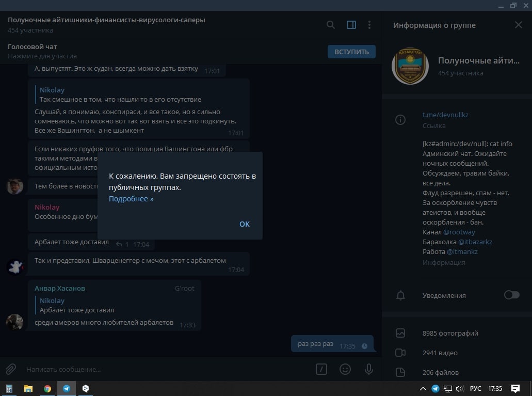The image size is (532, 396).
Task: Click the bot commands slash icon
Action: [x=321, y=369]
